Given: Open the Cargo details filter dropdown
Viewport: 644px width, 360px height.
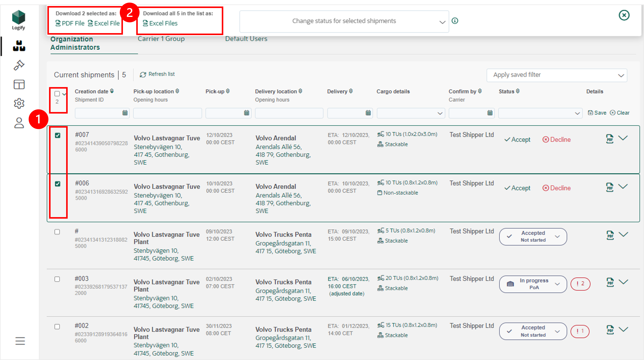Looking at the screenshot, I should [411, 113].
